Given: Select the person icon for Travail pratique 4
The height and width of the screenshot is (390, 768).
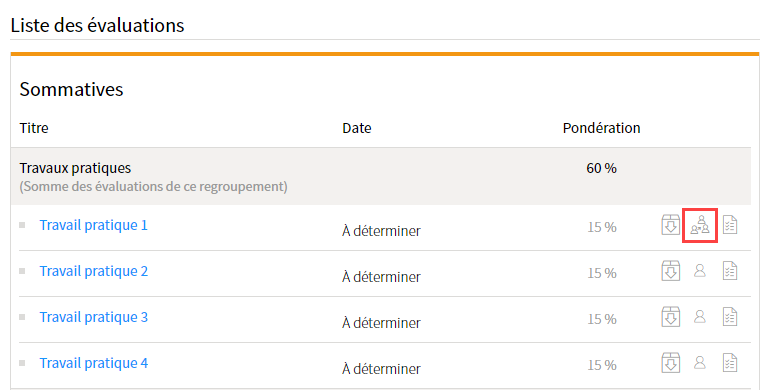Looking at the screenshot, I should [700, 363].
